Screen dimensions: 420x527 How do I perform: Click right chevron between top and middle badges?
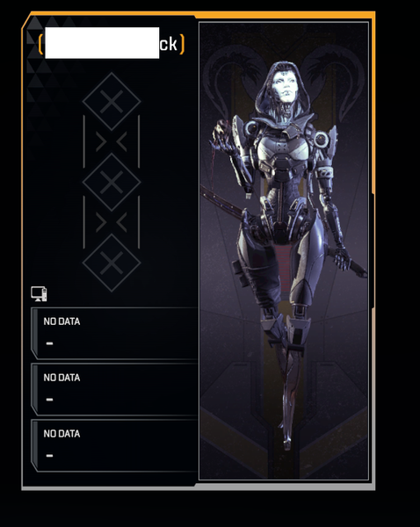point(122,141)
